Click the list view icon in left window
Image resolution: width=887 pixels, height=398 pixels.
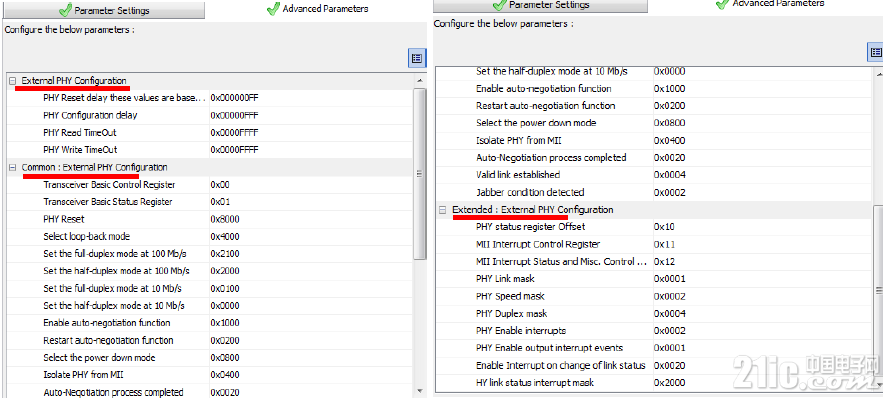pos(417,58)
